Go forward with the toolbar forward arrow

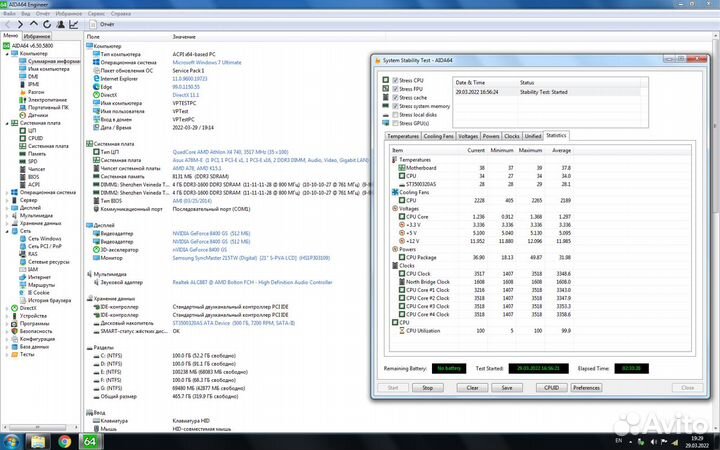point(20,24)
